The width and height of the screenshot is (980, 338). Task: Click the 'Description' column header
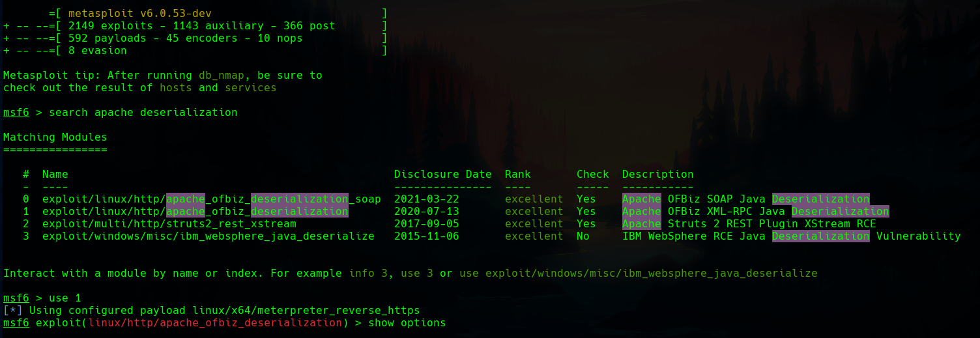pos(657,175)
